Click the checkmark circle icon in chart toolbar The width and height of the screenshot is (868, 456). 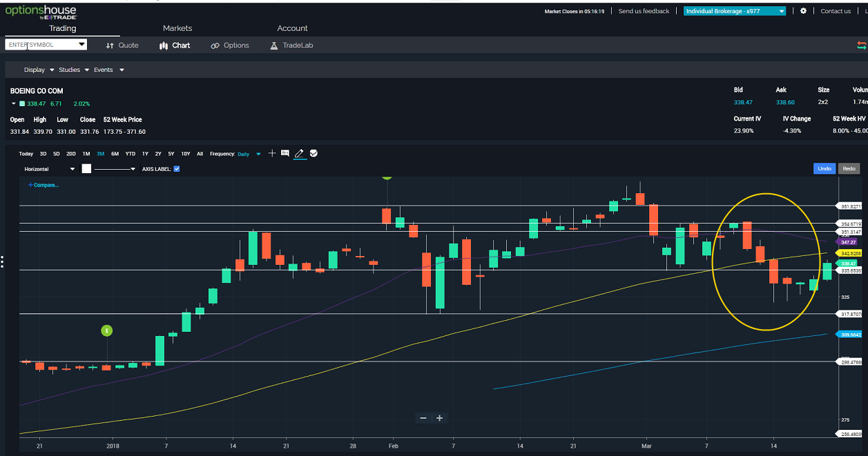click(314, 154)
